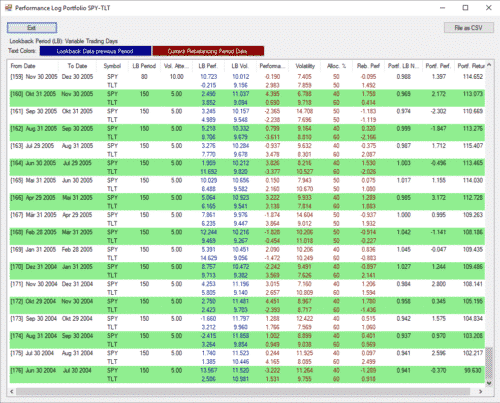Click the Portf. Perf. column header
500x403 pixels.
point(438,66)
